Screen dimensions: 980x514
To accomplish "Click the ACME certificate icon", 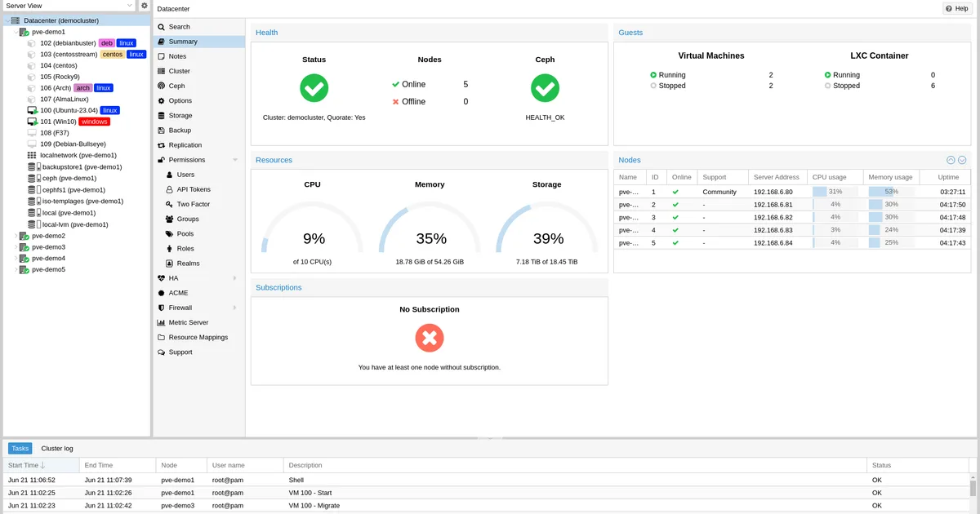I will (162, 293).
